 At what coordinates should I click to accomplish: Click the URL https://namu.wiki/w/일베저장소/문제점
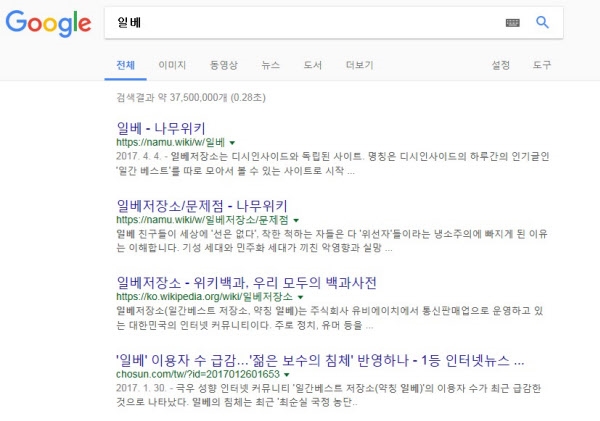click(x=202, y=220)
